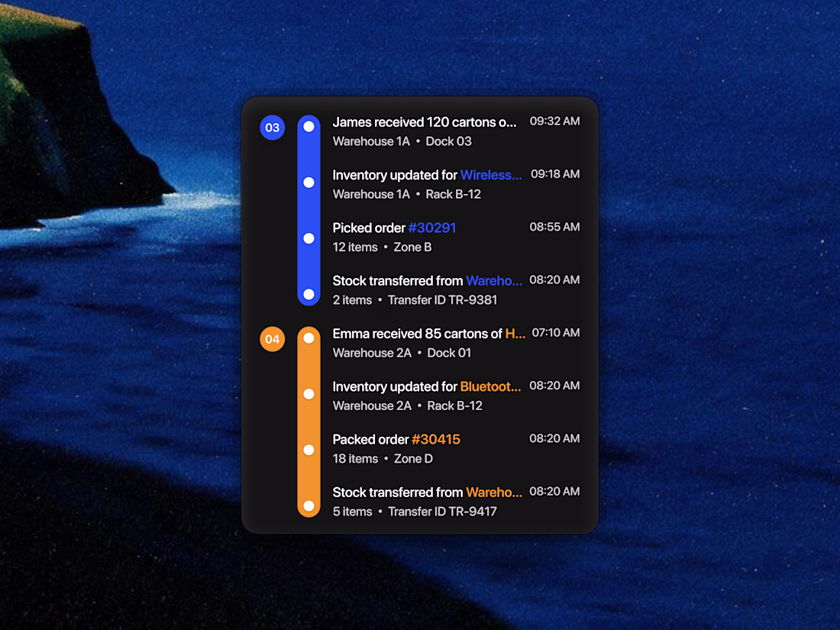Image resolution: width=840 pixels, height=630 pixels.
Task: Click the 'Warehouse 2A • Dock 01' detail line
Action: [402, 353]
